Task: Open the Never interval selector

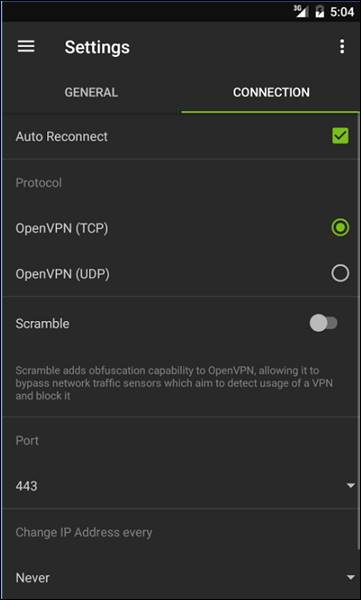Action: click(x=180, y=577)
